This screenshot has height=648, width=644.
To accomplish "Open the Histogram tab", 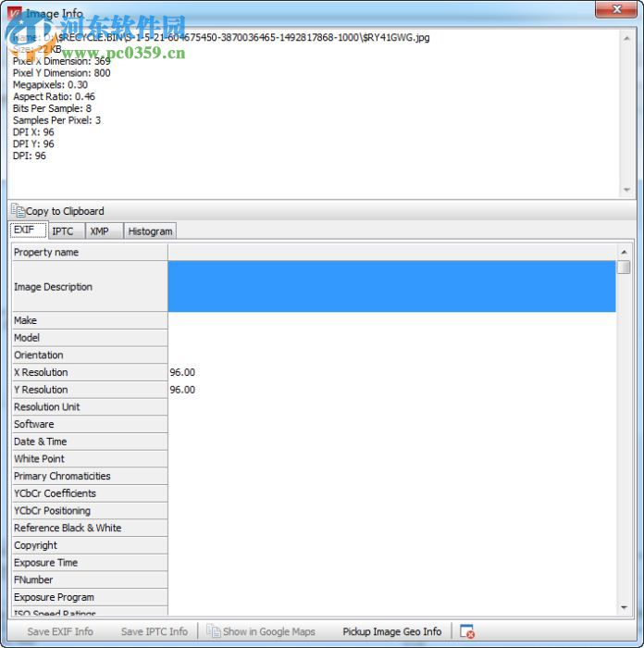I will click(x=150, y=231).
